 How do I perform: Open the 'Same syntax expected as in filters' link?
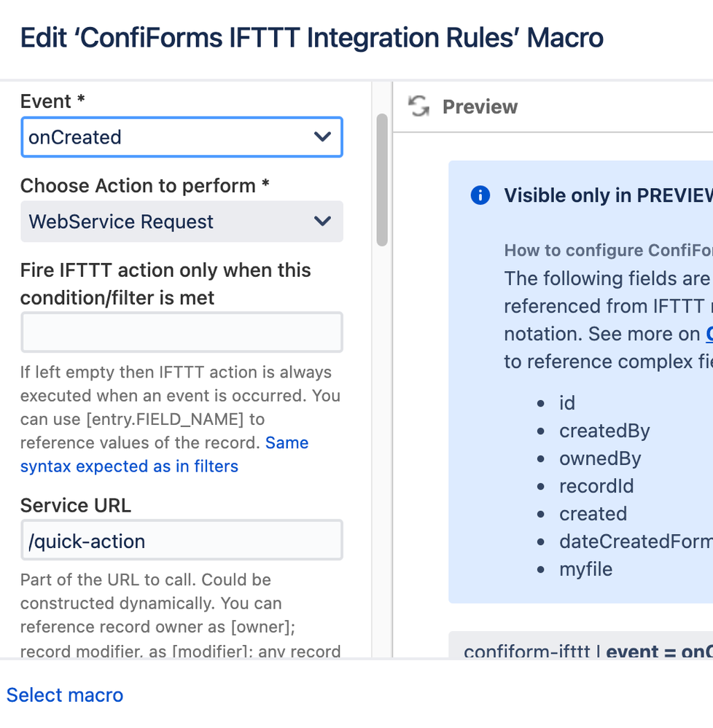(164, 455)
